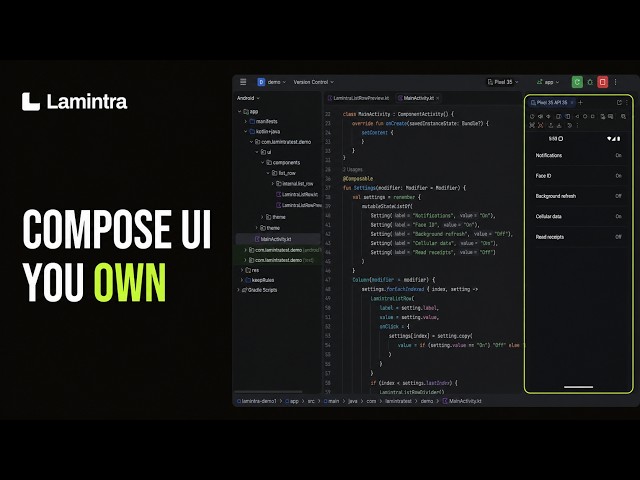Select the MainActivity.kt editor tab
The height and width of the screenshot is (480, 640).
coord(416,98)
